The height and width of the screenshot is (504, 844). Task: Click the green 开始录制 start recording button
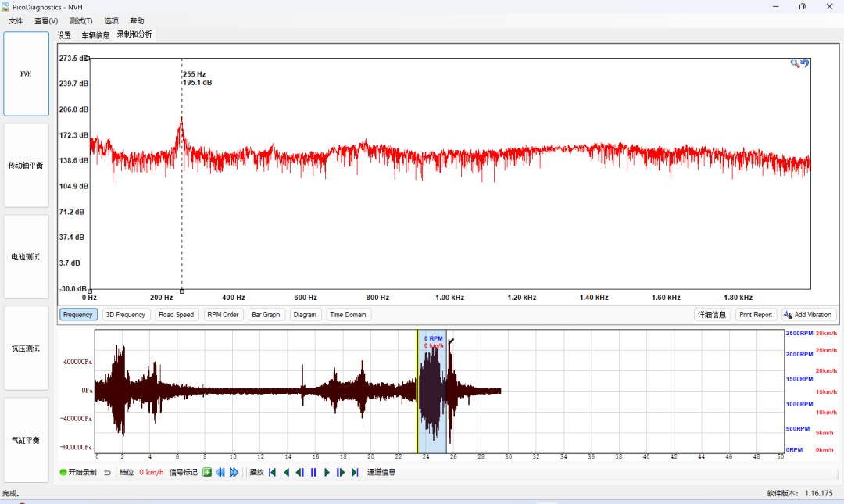(78, 472)
